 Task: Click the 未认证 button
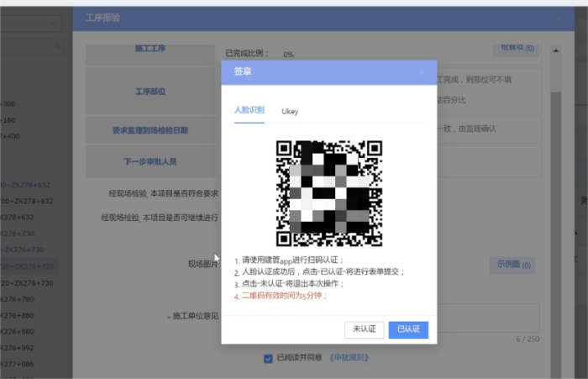(363, 329)
